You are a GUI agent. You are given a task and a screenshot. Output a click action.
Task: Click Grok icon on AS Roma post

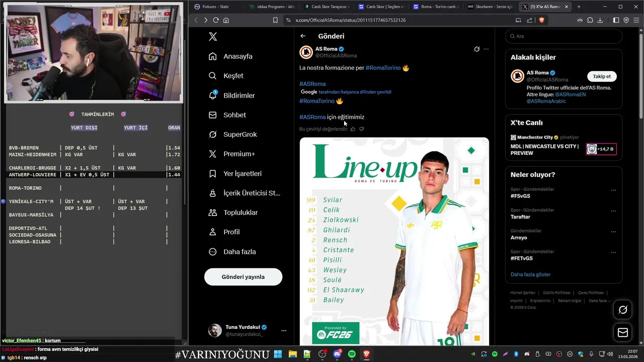477,49
